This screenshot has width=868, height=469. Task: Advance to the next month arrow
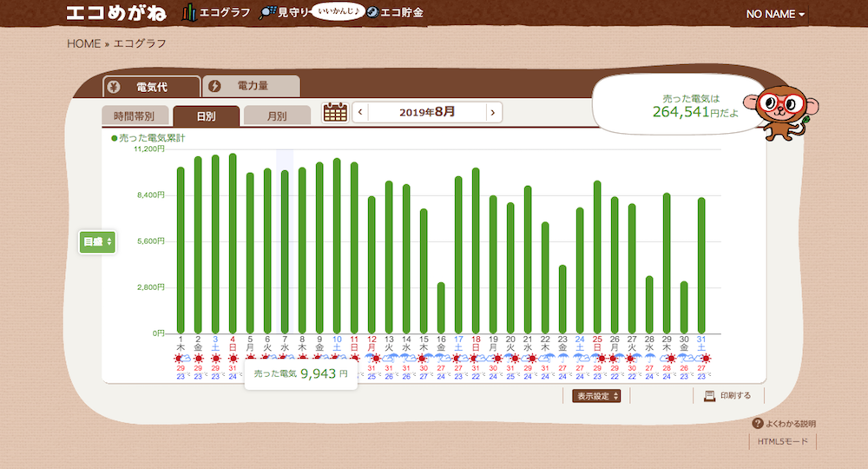[492, 112]
